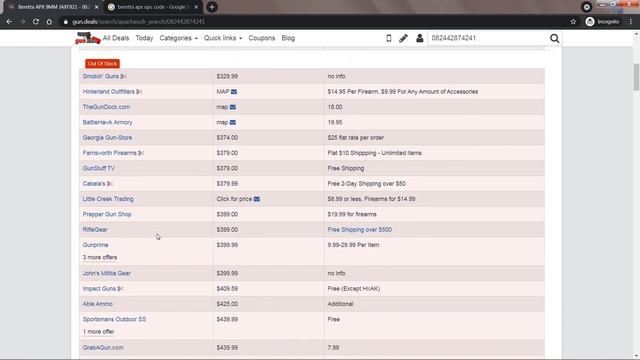Expand the Quick links dropdown menu
This screenshot has width=640, height=360.
point(223,38)
